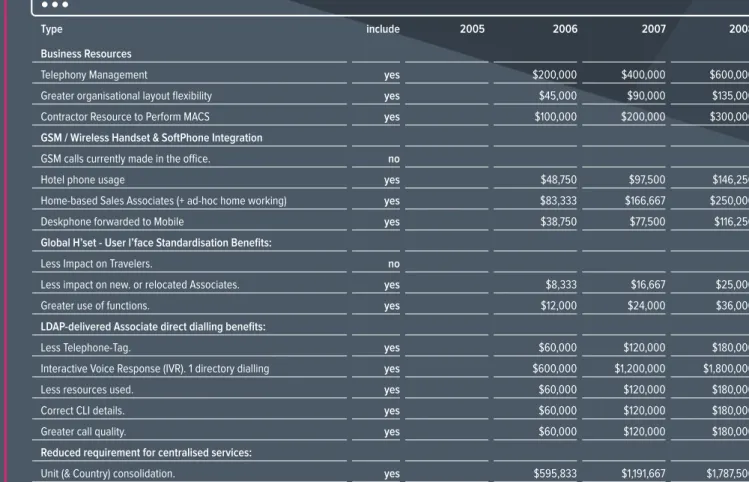Select 'Greater organisational layout flexibility' row label
Image resolution: width=749 pixels, height=482 pixels.
[x=126, y=96]
